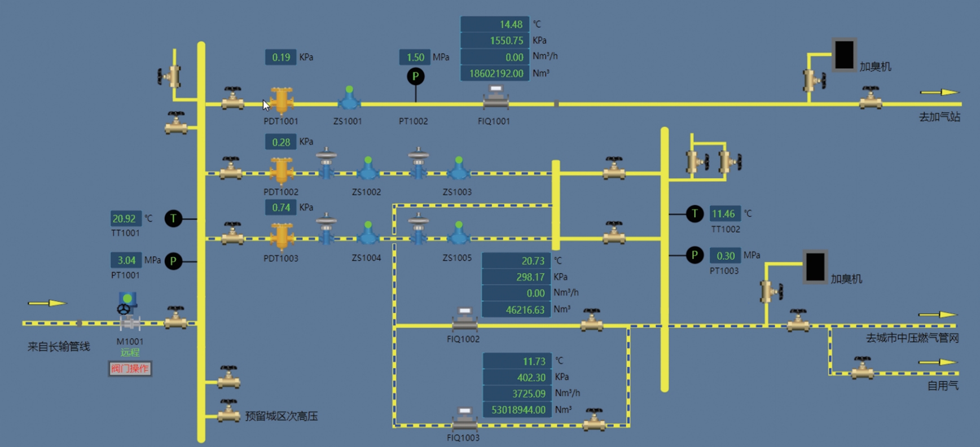Click the 阀门操作 valve operation button
Image resolution: width=980 pixels, height=447 pixels.
click(130, 369)
